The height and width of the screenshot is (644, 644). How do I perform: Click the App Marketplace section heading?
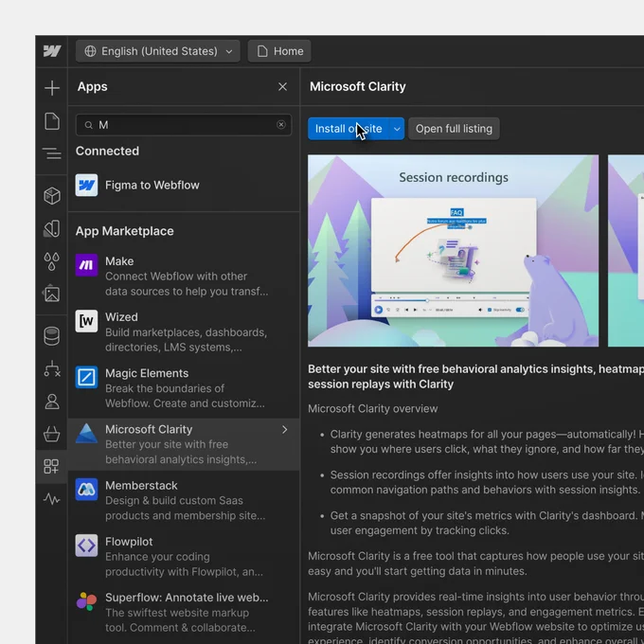[124, 231]
